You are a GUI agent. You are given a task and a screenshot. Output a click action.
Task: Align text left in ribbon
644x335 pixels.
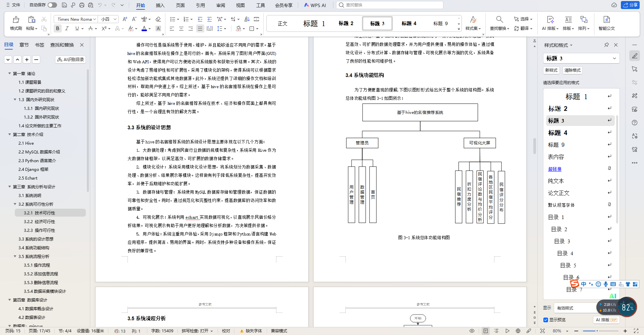click(x=172, y=28)
